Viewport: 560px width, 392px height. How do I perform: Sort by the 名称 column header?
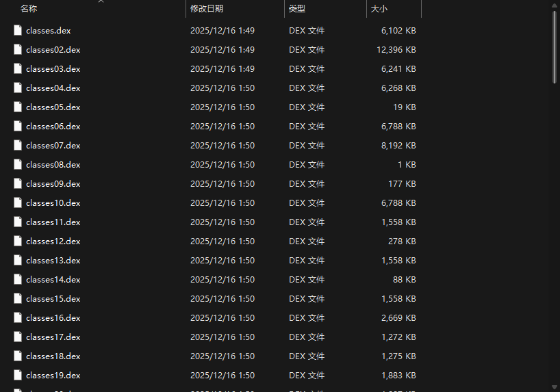(29, 9)
